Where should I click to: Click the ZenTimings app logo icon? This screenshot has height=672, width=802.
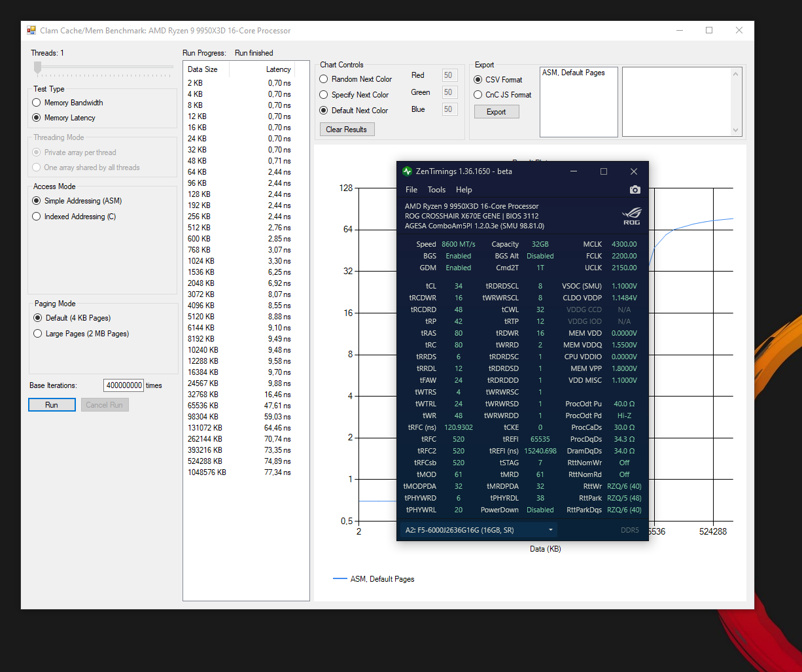(408, 171)
